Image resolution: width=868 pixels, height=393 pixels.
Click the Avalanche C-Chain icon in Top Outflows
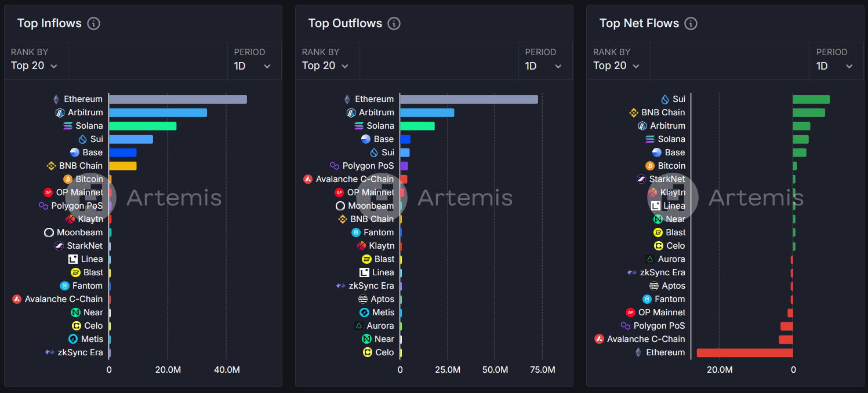click(308, 179)
